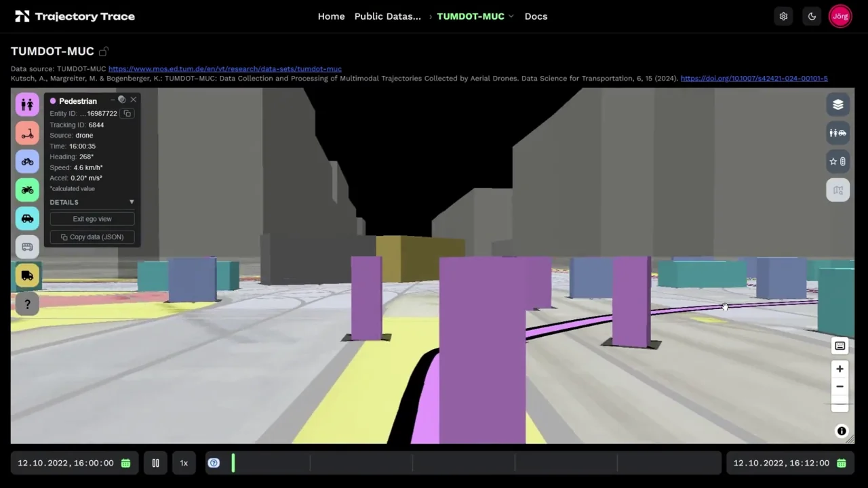Open end date calendar picker icon

click(842, 463)
